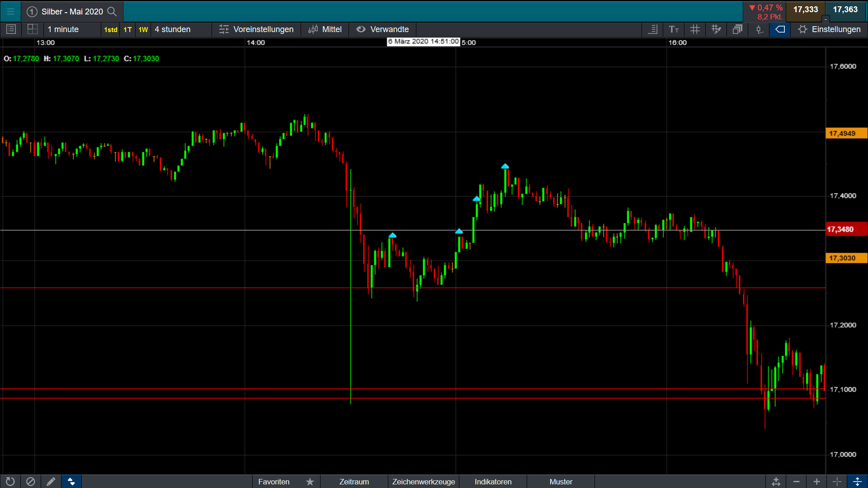
Task: Open the 1 minute interval dropdown
Action: pyautogui.click(x=72, y=29)
